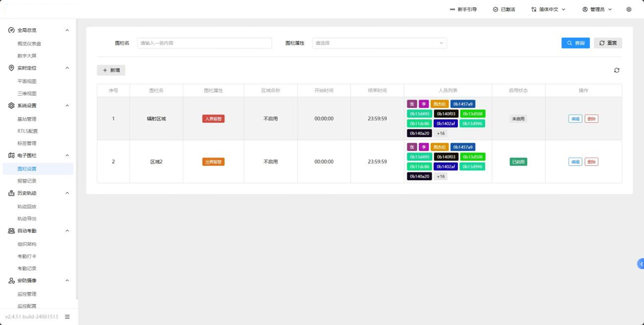Open the 简体中文 language dropdown

click(548, 9)
